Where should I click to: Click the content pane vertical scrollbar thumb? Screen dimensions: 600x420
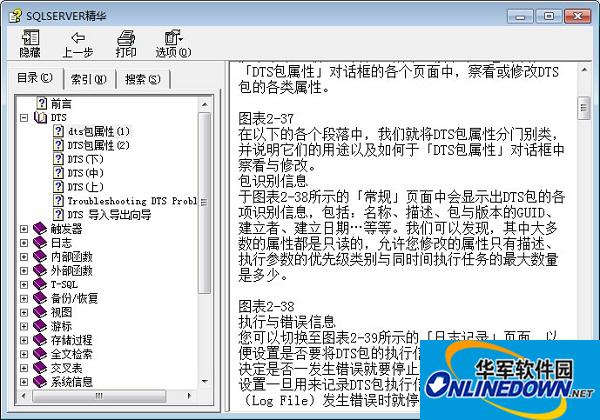coord(584,107)
